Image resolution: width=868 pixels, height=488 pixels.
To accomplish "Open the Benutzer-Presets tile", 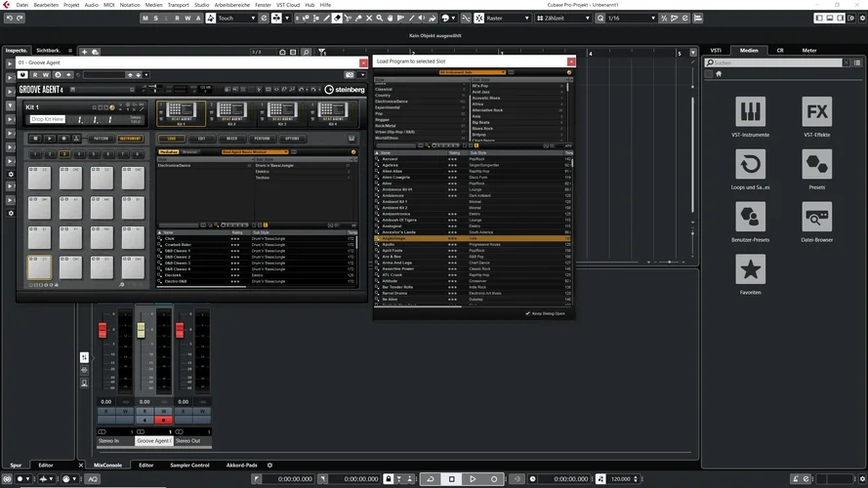I will tap(750, 217).
